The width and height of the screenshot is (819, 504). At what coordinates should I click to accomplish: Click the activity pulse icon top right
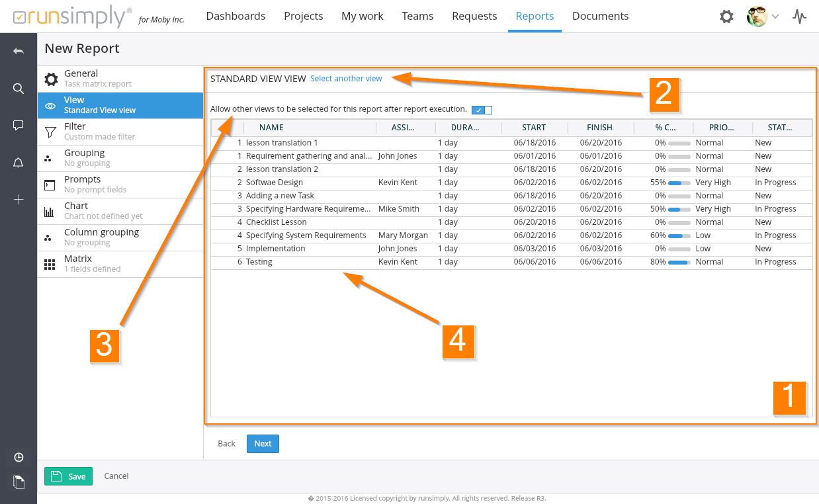point(800,17)
